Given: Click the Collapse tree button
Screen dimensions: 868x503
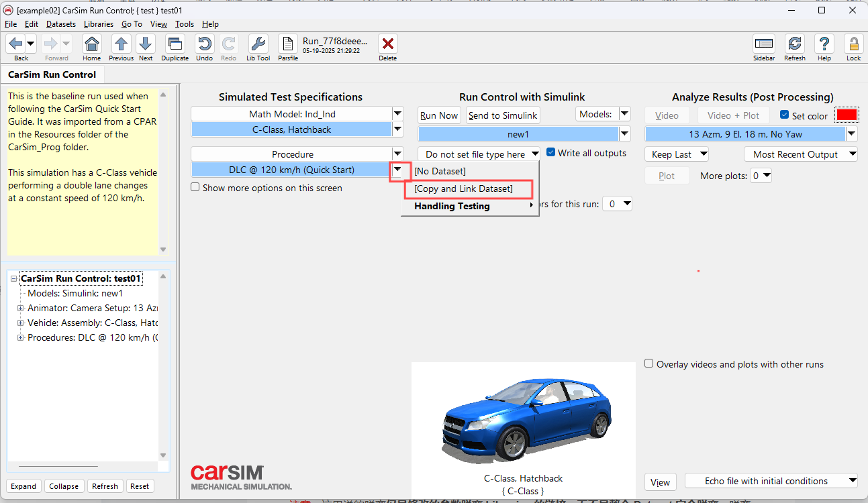Looking at the screenshot, I should (x=64, y=486).
